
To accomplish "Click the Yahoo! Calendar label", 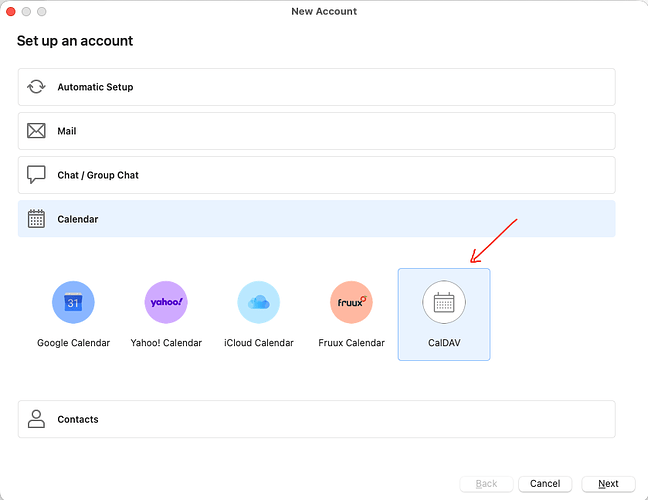I will 166,343.
